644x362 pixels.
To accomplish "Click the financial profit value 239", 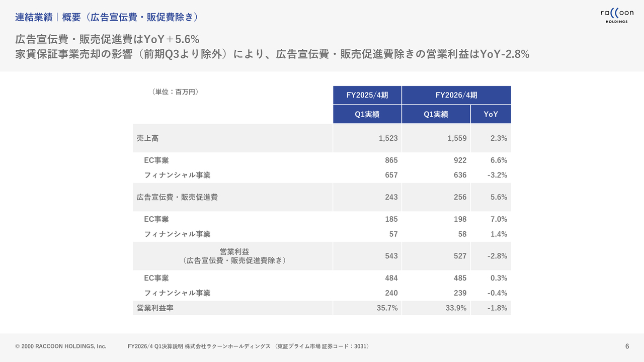I will 460,293.
